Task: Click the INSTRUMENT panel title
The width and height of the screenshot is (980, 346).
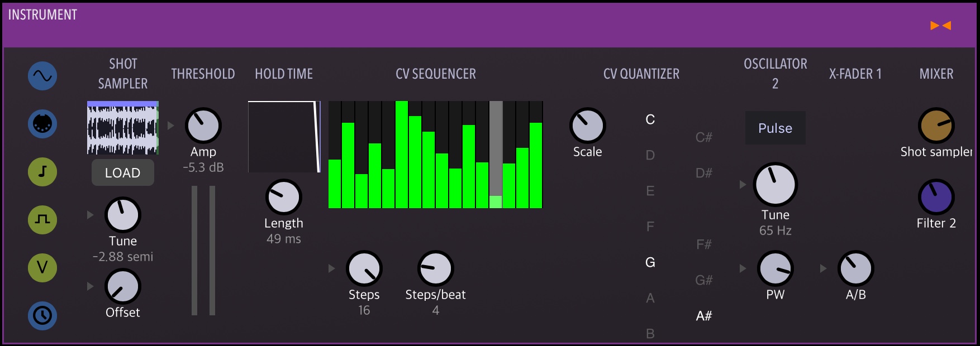Action: (x=42, y=15)
